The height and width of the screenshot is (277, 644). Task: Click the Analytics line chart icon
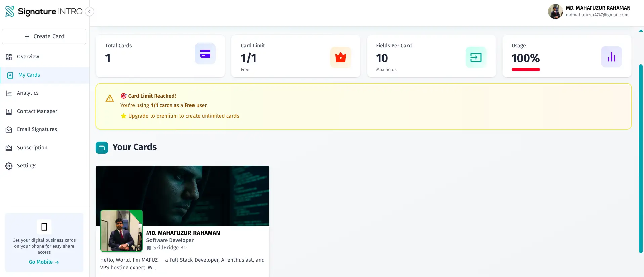tap(9, 93)
